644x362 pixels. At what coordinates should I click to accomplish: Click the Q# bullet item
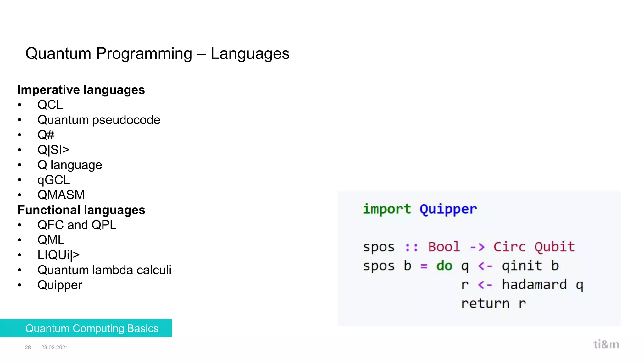coord(46,135)
